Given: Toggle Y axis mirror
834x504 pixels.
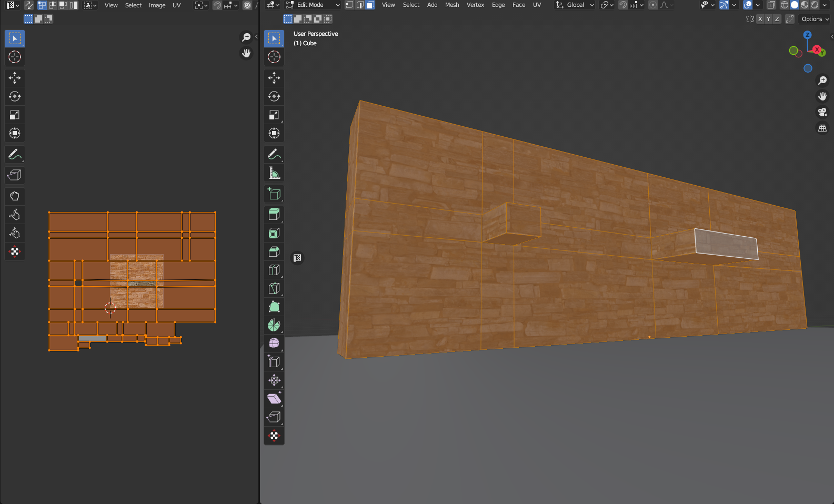Looking at the screenshot, I should coord(768,19).
